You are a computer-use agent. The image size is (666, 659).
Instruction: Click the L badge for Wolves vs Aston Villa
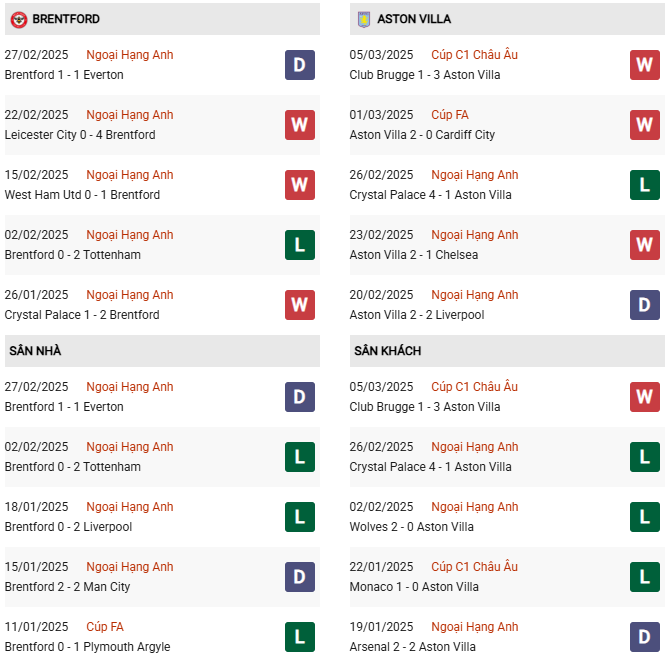click(x=645, y=517)
